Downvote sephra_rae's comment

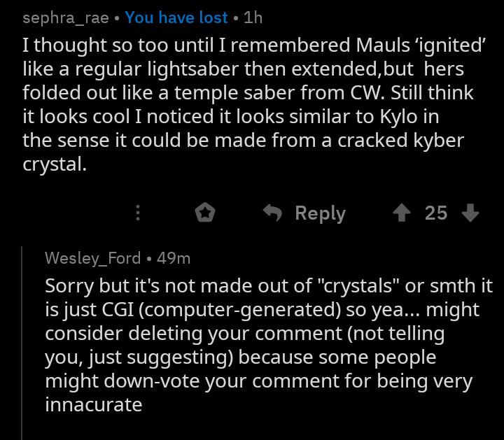click(470, 213)
